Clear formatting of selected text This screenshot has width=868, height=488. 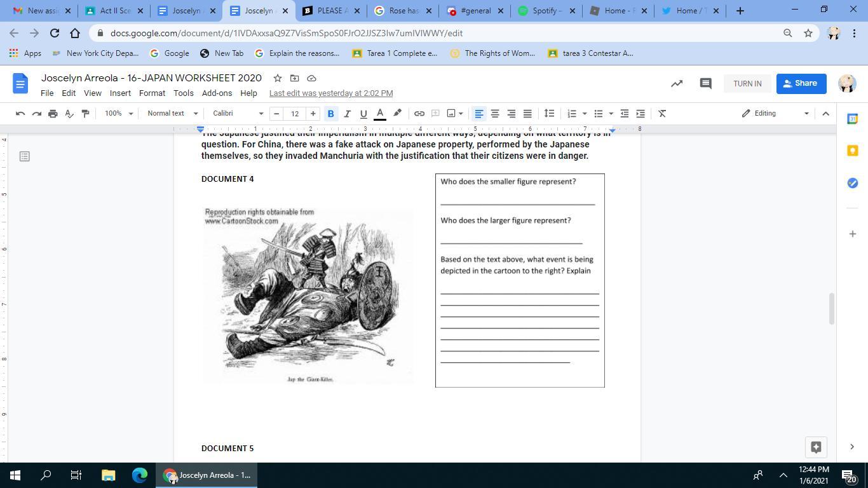662,113
